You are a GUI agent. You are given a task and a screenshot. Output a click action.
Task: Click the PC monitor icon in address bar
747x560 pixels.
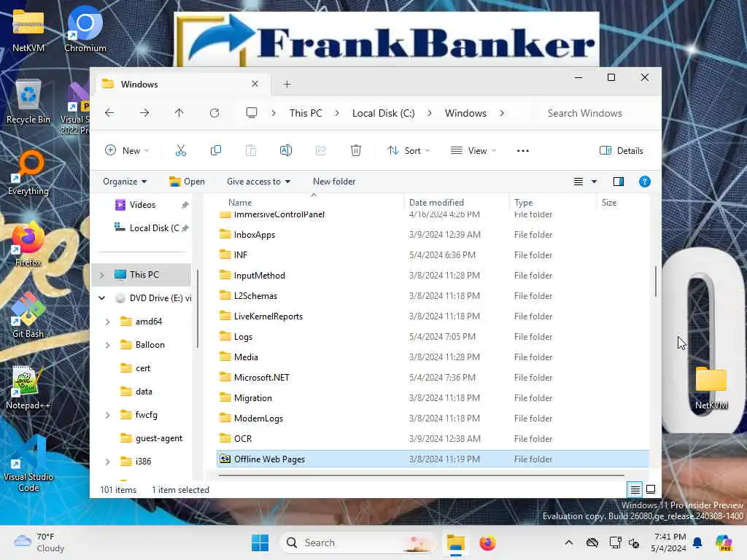pos(252,113)
